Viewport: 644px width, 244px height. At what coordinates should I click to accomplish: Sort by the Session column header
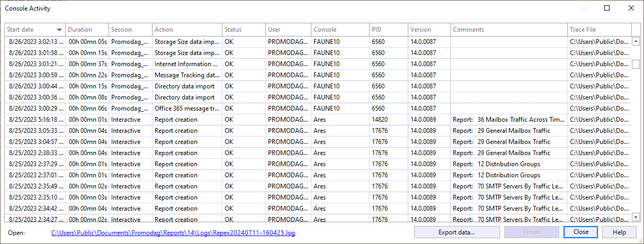(x=122, y=30)
